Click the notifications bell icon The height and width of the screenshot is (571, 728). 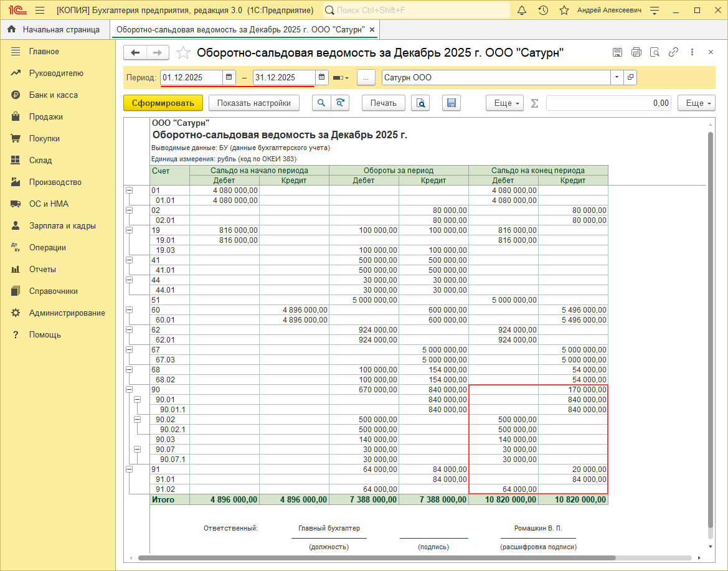tap(522, 11)
